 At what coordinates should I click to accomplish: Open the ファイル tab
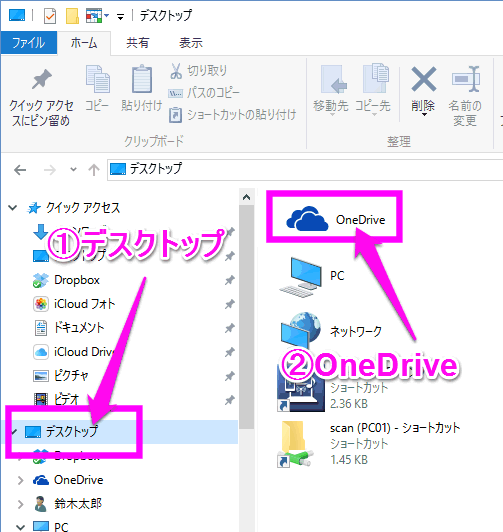pyautogui.click(x=29, y=43)
